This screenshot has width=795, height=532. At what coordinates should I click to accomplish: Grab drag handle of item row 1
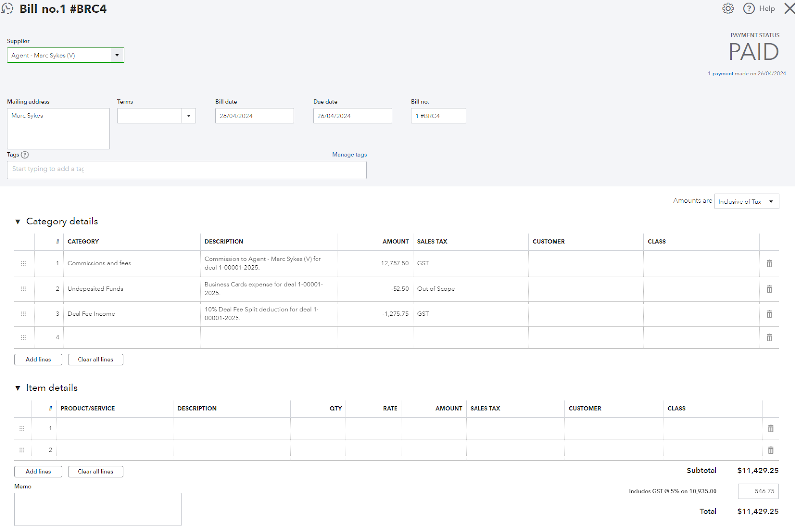click(x=22, y=428)
